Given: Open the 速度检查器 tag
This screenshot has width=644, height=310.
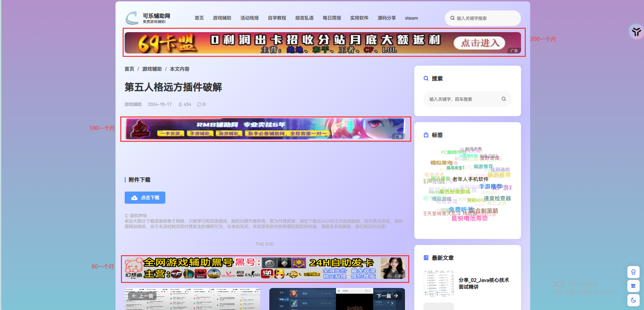Looking at the screenshot, I should point(497,198).
